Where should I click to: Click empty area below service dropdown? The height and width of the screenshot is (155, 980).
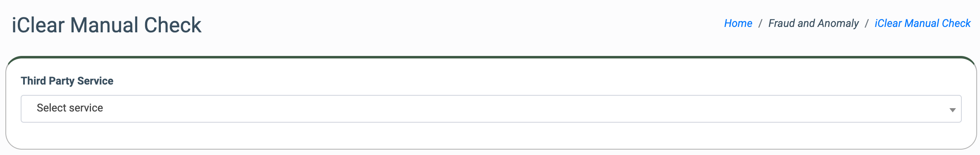point(491,136)
